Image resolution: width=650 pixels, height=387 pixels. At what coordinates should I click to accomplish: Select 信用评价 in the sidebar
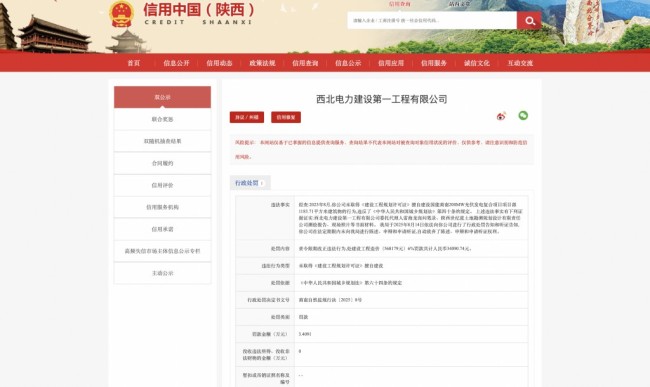pos(162,185)
